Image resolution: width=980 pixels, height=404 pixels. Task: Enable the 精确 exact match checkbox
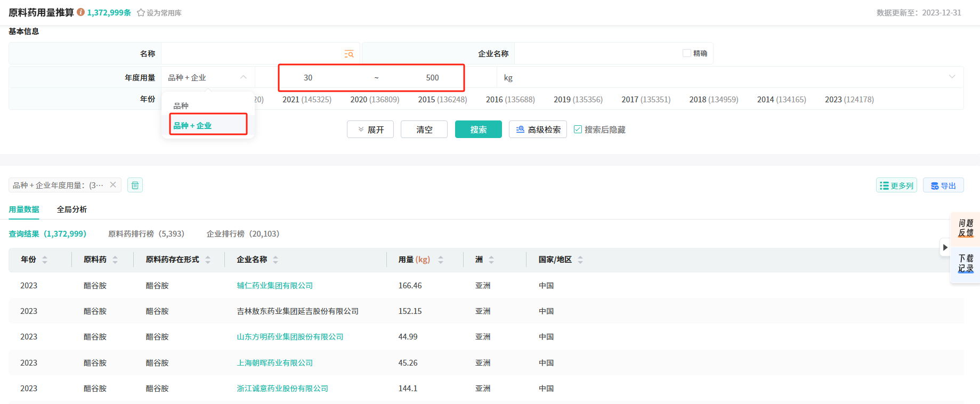[x=687, y=53]
